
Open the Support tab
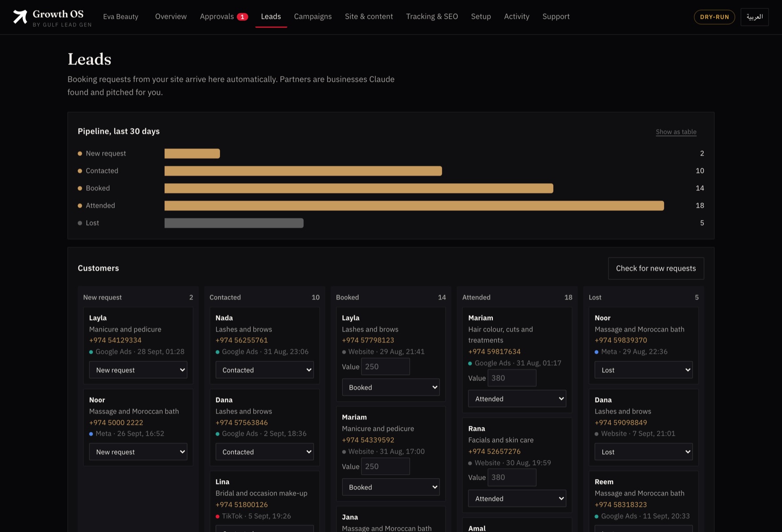556,16
